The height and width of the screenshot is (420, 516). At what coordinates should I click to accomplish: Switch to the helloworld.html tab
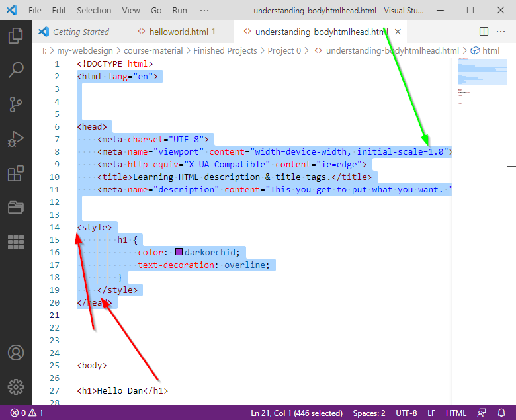(181, 32)
